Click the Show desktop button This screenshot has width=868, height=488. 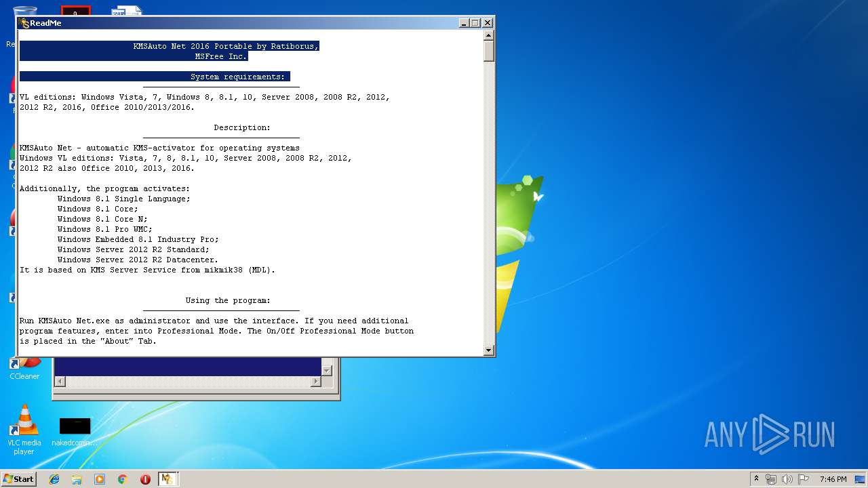(x=860, y=479)
